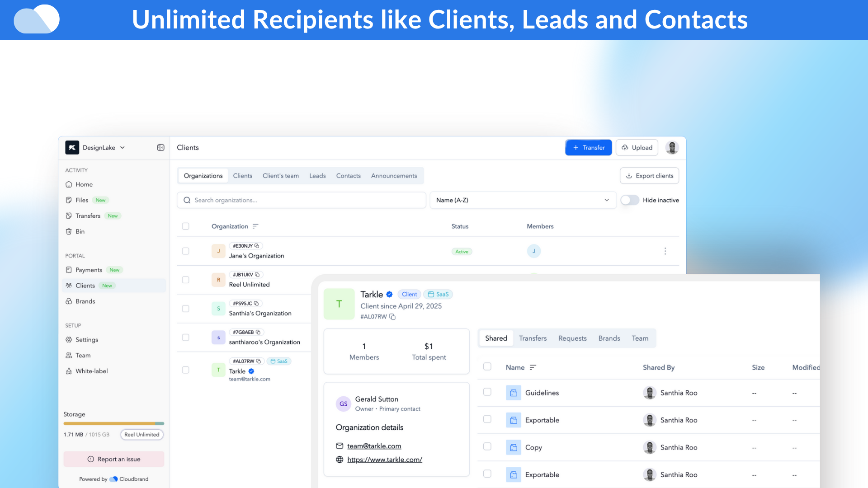Sort shared files by Name column
This screenshot has height=488, width=868.
(x=533, y=368)
